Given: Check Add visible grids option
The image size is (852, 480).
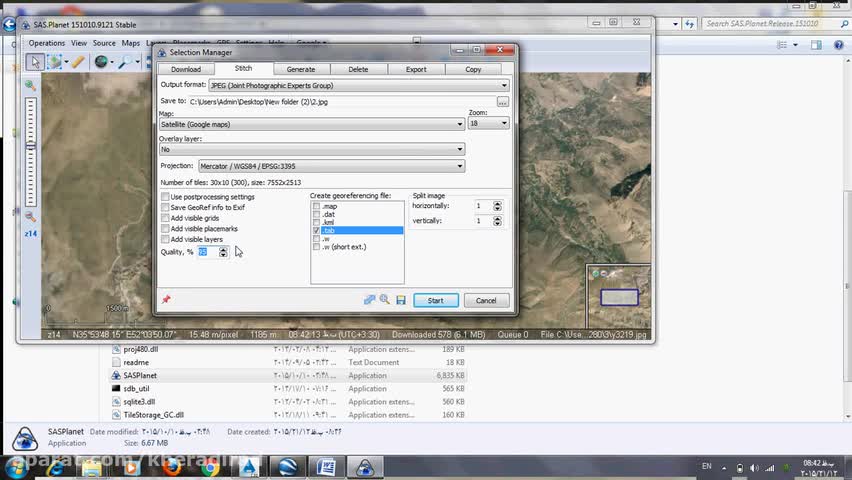Looking at the screenshot, I should (165, 218).
